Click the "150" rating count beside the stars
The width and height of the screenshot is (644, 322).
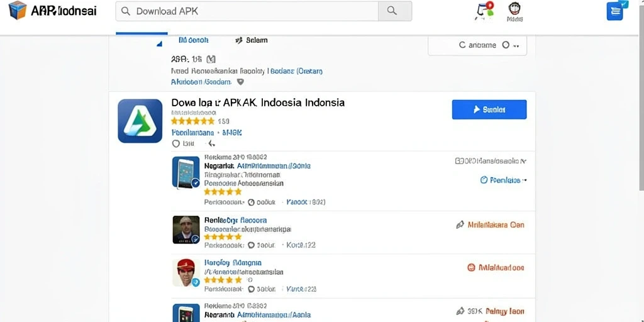click(x=223, y=121)
